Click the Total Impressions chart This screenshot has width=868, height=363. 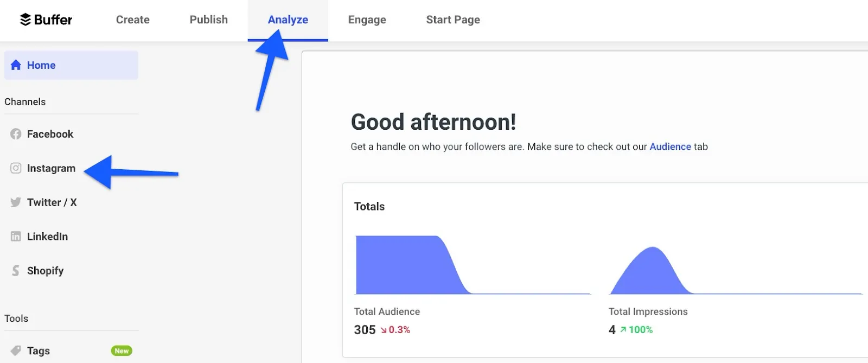click(736, 270)
